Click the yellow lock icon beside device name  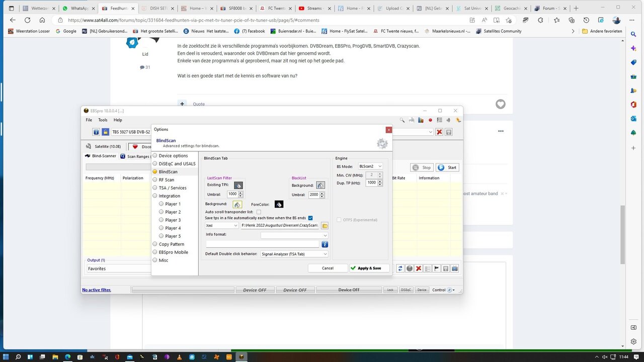click(x=106, y=132)
